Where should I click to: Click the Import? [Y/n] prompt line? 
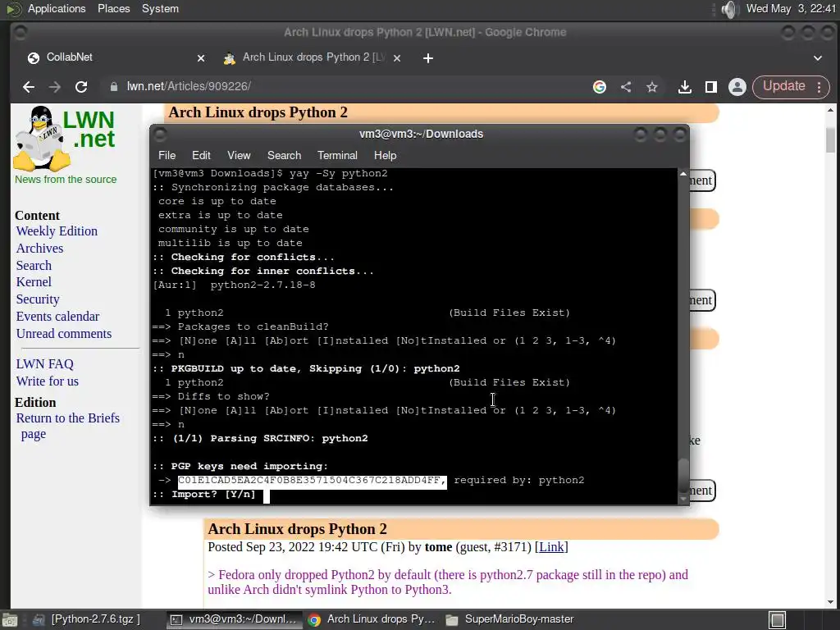point(213,495)
